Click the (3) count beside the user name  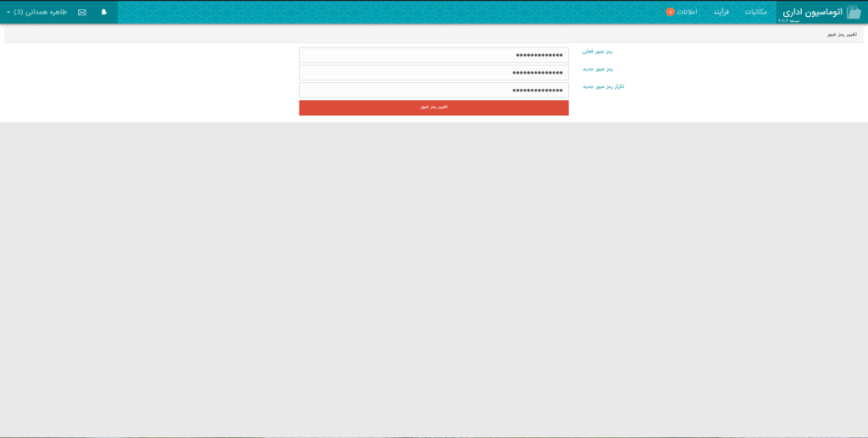19,12
